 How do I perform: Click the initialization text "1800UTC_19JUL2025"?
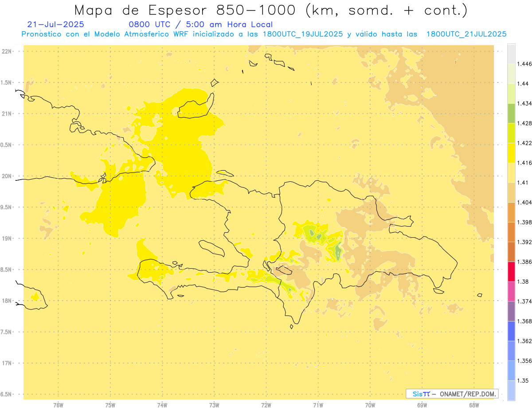coord(303,34)
